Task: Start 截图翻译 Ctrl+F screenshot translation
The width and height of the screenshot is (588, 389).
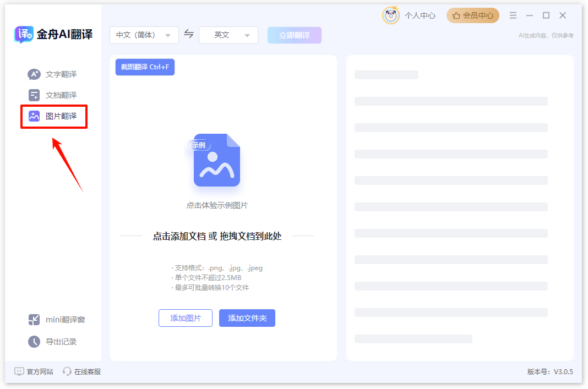Action: 145,67
